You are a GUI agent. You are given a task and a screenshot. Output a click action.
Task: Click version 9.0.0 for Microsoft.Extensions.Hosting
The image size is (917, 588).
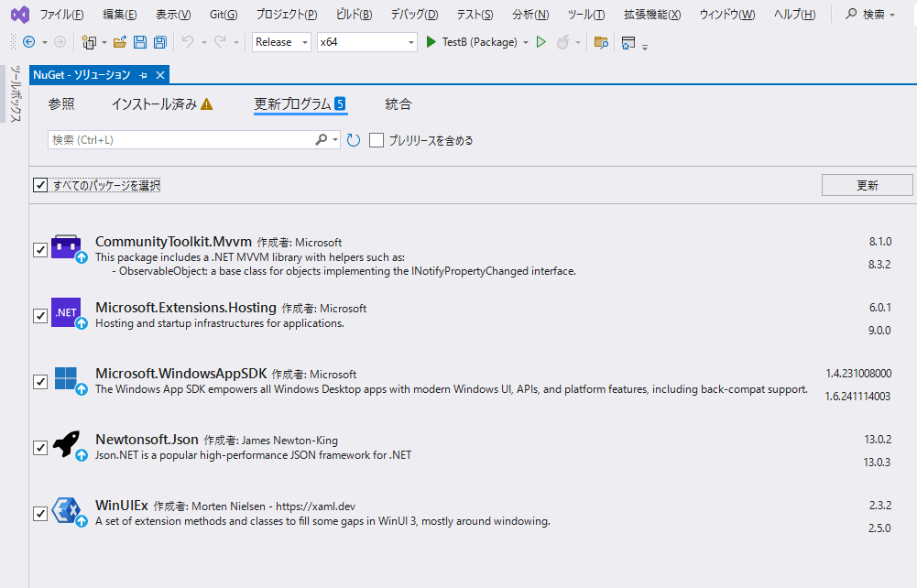(x=879, y=331)
